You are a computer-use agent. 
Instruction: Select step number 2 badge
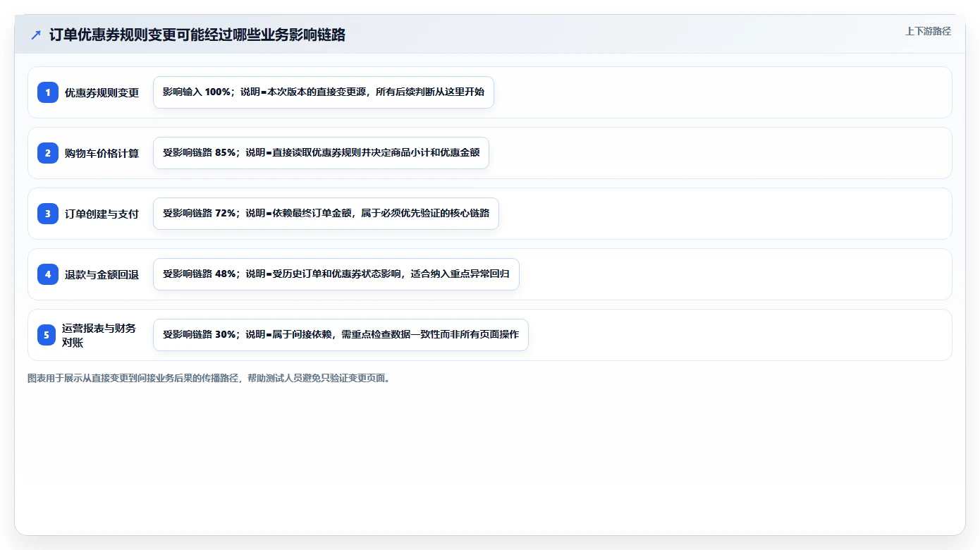click(48, 153)
